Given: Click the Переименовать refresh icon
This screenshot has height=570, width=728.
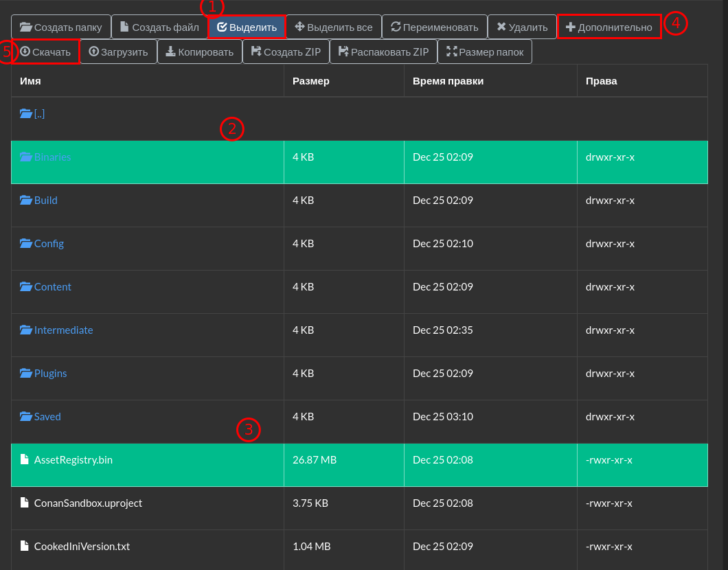Looking at the screenshot, I should pos(396,27).
